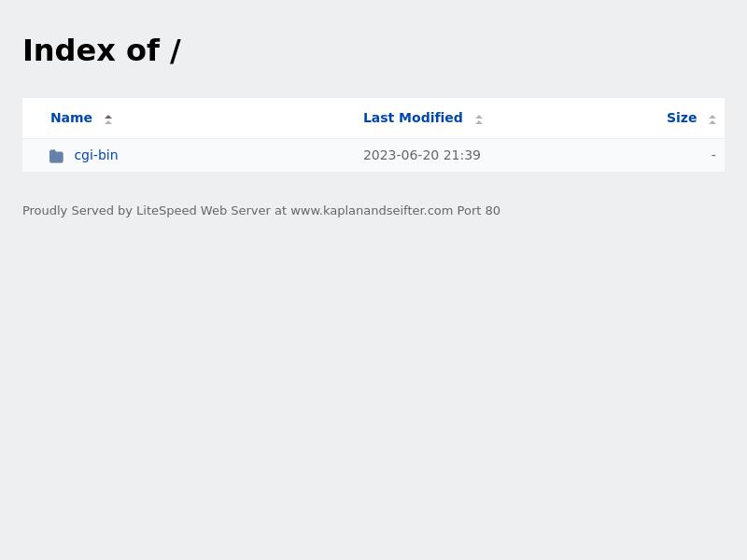Image resolution: width=747 pixels, height=560 pixels.
Task: Click the up arrow beside Last Modified
Action: (479, 115)
